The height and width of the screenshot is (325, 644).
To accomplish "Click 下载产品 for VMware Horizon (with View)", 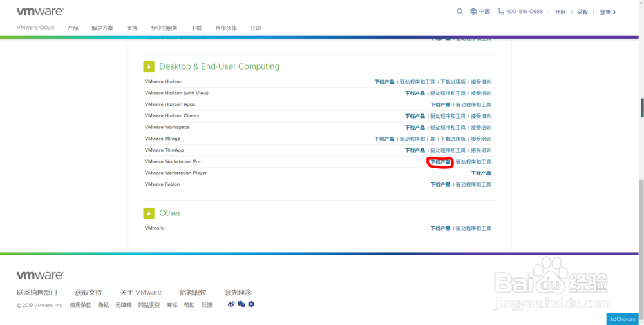I will click(x=415, y=94).
